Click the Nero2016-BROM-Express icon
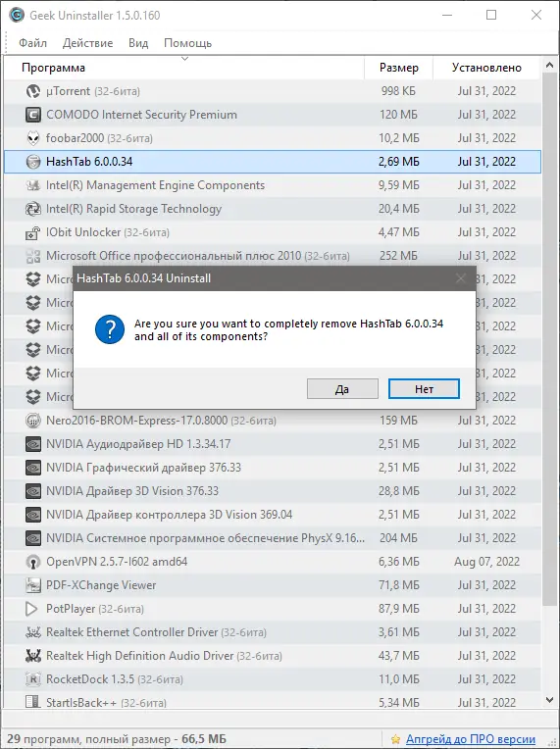 pyautogui.click(x=33, y=421)
